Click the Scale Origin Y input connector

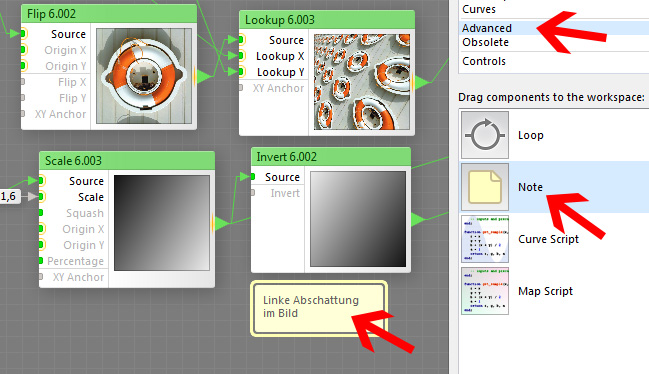(x=41, y=245)
